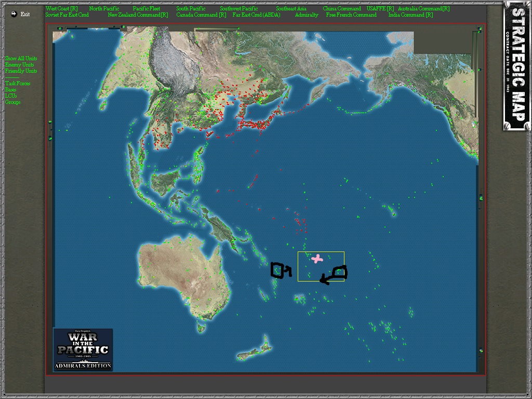Viewport: 532px width, 399px height.
Task: Click the USAFFE [R] command
Action: coord(380,8)
